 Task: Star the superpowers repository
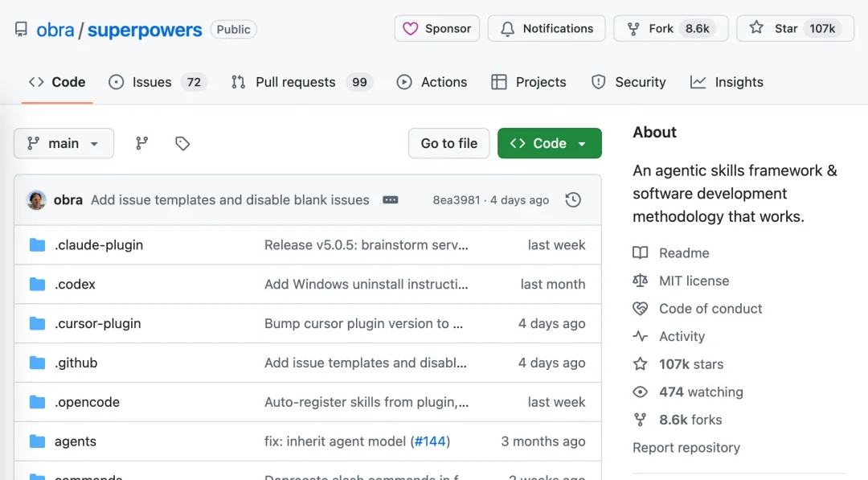point(785,29)
